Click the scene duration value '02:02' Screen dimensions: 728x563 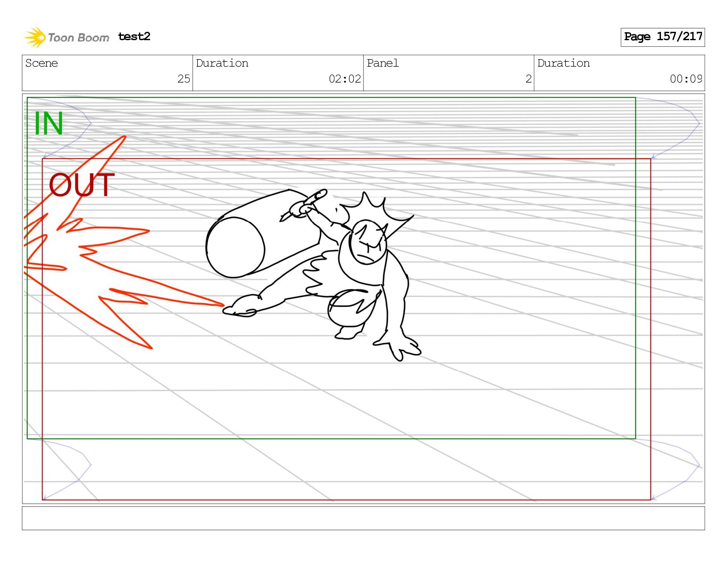click(345, 79)
